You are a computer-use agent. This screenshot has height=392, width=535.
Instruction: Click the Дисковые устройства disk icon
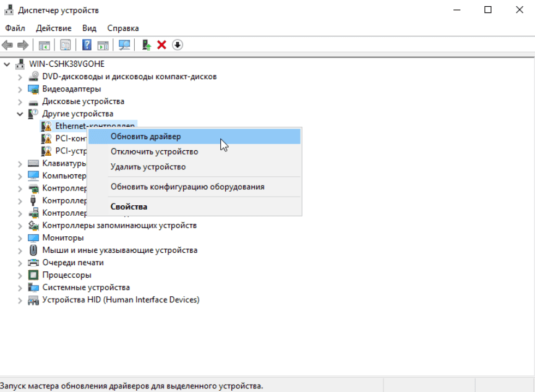tap(33, 102)
